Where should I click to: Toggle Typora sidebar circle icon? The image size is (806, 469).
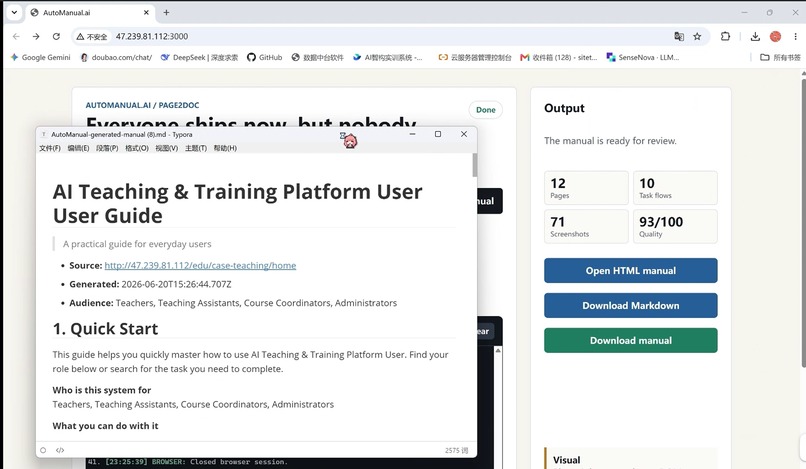tap(43, 450)
